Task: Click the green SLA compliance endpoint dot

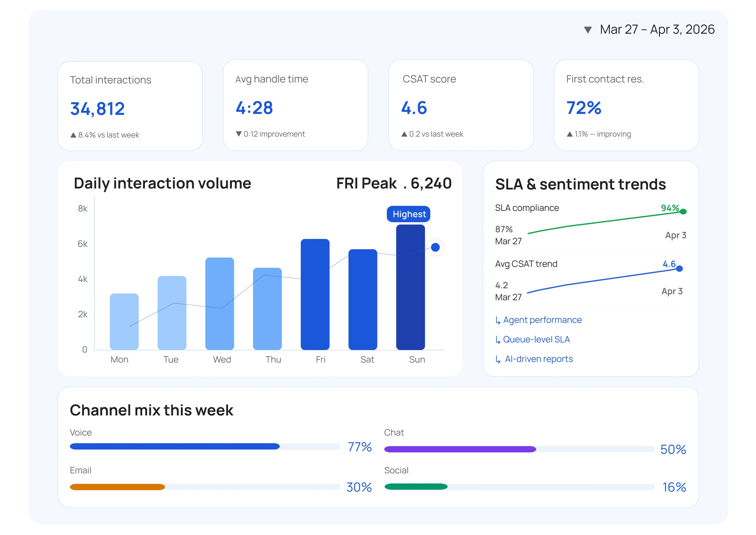Action: [x=683, y=211]
